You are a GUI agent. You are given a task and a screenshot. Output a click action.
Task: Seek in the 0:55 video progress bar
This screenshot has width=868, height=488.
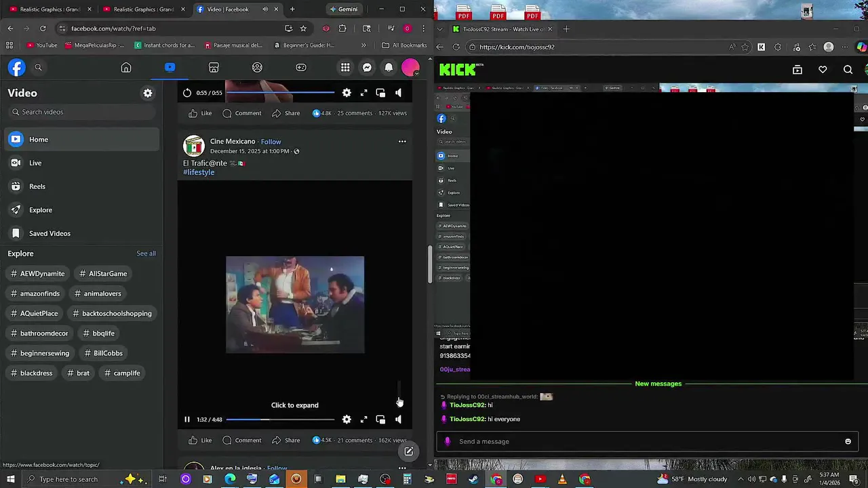pyautogui.click(x=280, y=93)
